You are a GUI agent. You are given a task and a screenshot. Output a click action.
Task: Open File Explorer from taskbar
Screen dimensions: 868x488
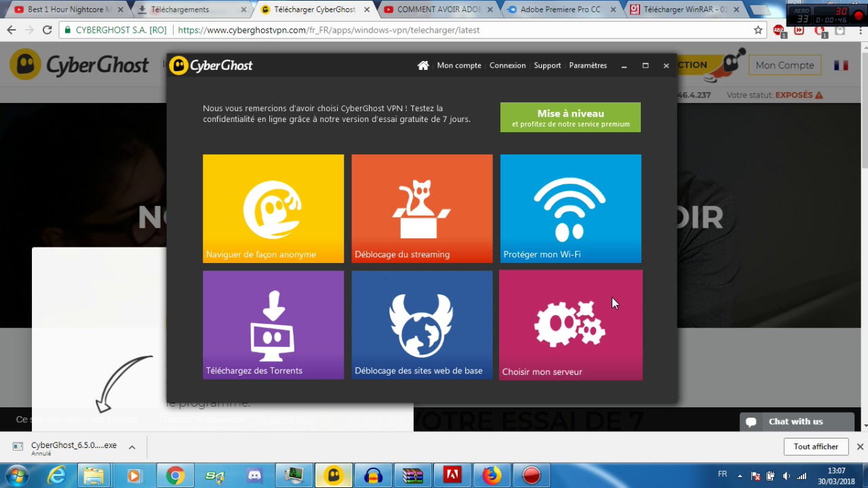tap(95, 476)
